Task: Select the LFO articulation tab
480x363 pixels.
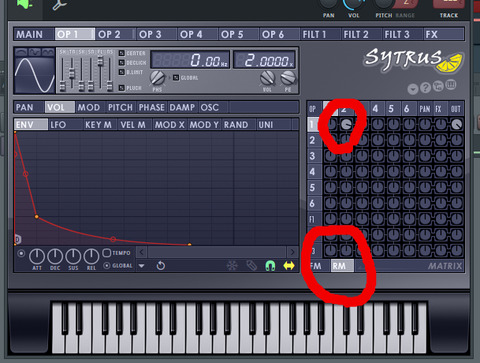Action: tap(66, 125)
